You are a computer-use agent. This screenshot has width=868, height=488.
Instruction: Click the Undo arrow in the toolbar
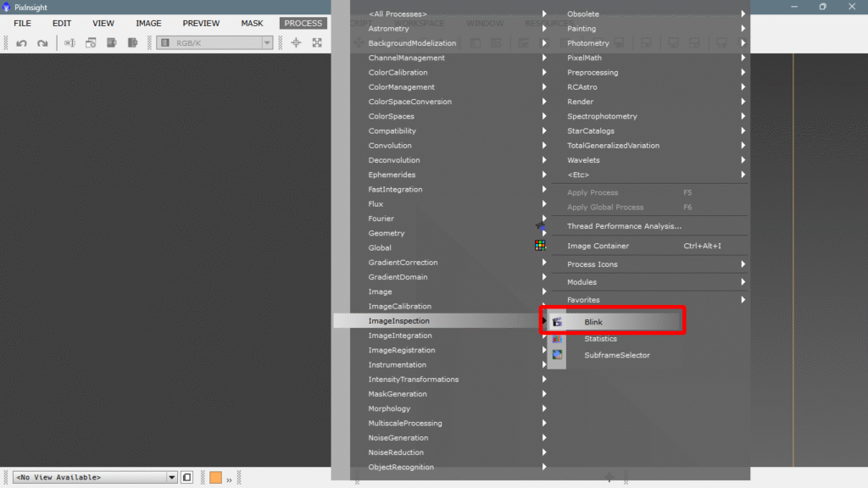(x=21, y=43)
